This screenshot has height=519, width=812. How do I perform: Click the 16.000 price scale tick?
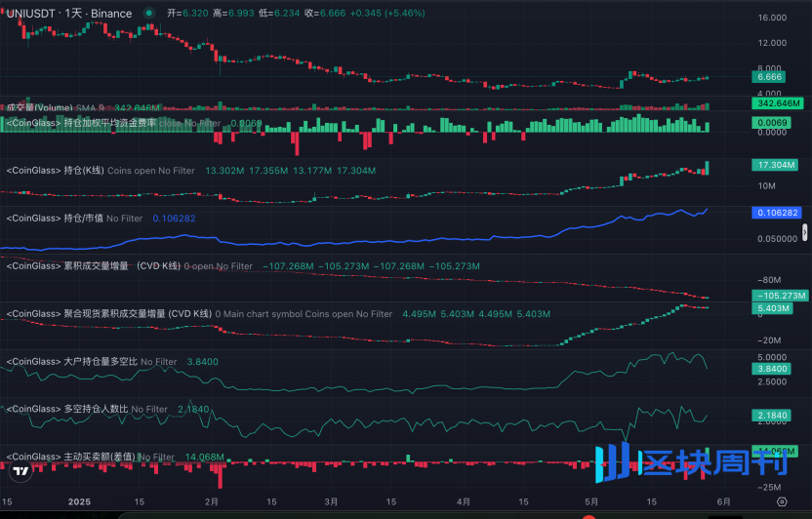[x=772, y=18]
